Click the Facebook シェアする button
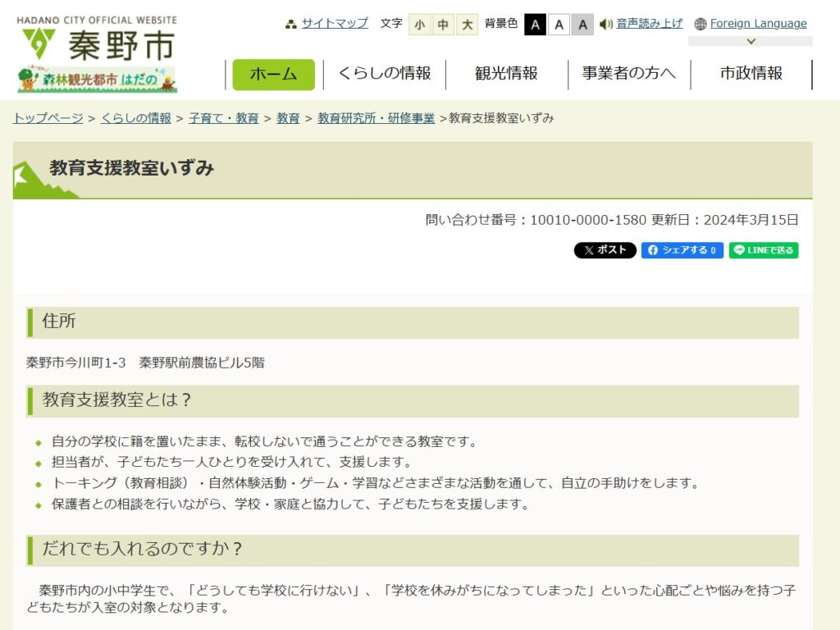The image size is (840, 630). pos(682,250)
